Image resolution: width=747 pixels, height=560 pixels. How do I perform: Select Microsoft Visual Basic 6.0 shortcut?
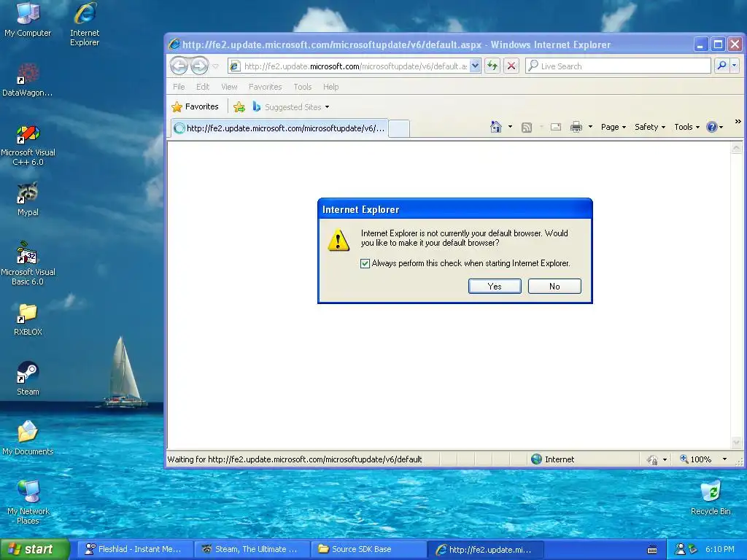(28, 264)
